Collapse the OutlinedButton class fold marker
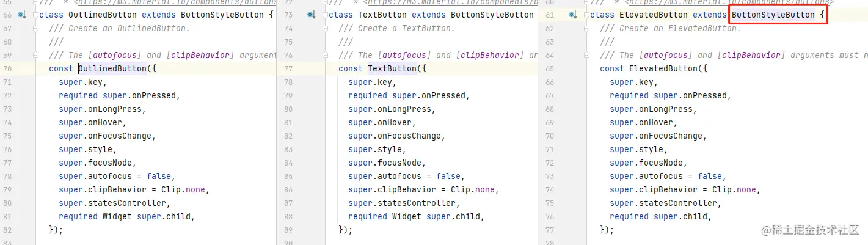 pyautogui.click(x=35, y=15)
